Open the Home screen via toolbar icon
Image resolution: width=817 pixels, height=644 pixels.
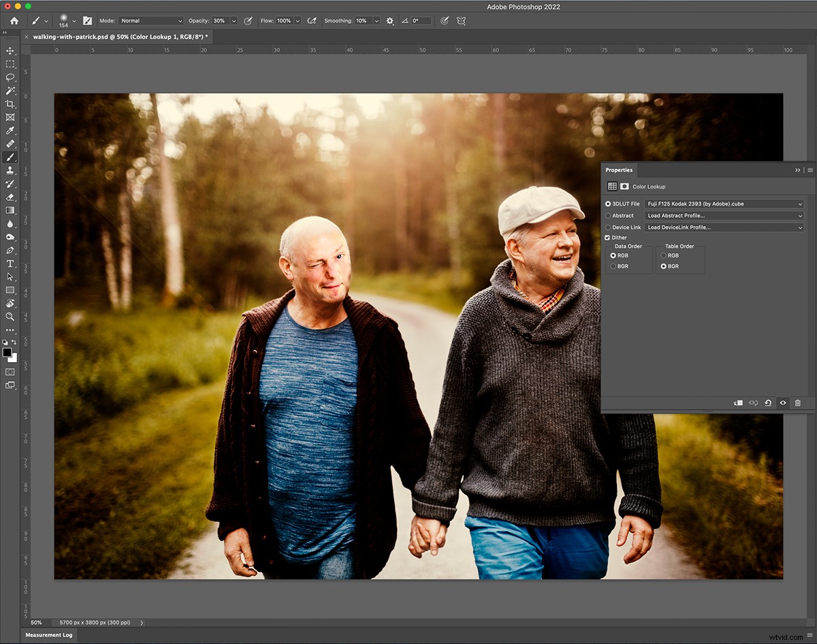(x=14, y=20)
